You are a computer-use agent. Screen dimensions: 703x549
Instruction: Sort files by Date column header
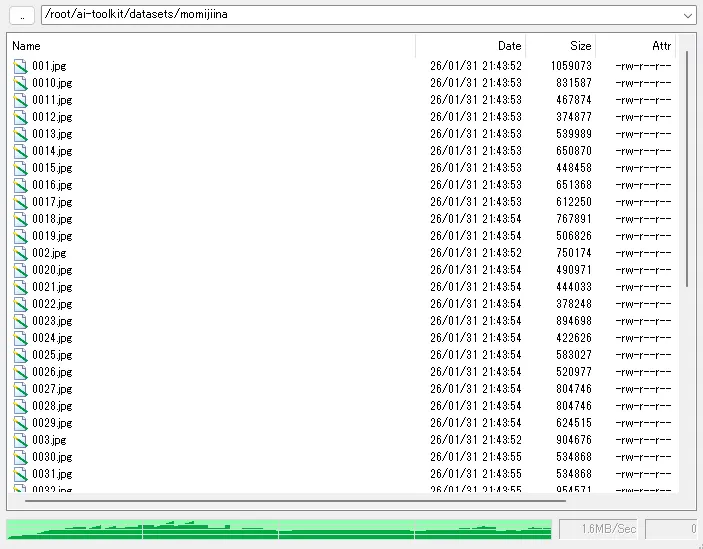click(x=470, y=46)
